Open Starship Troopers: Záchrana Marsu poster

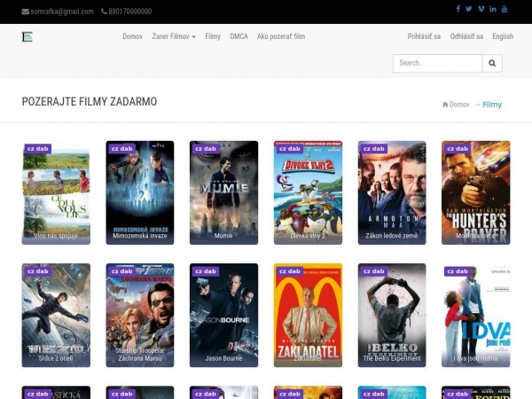coord(140,315)
